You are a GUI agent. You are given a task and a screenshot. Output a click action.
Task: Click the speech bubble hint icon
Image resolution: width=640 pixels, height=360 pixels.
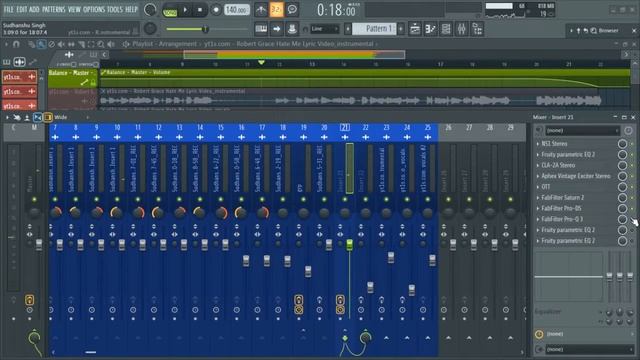point(292,10)
